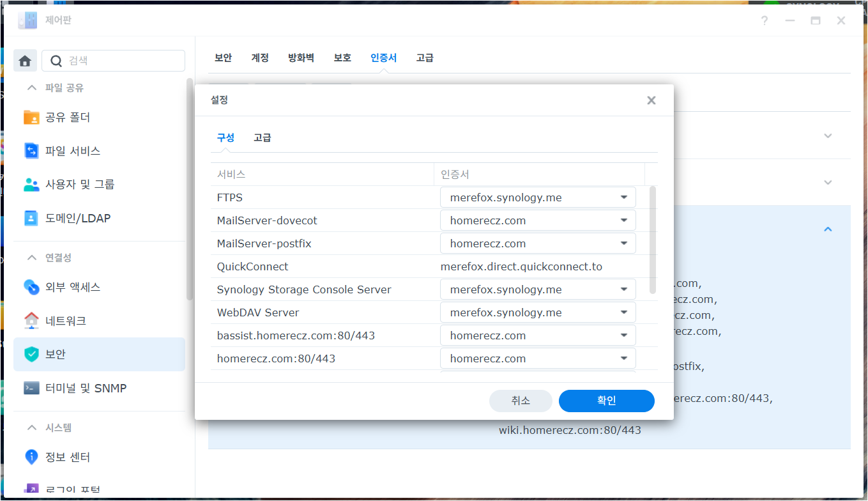Click the 파일 서비스 icon in sidebar
The image size is (868, 501).
tap(31, 151)
